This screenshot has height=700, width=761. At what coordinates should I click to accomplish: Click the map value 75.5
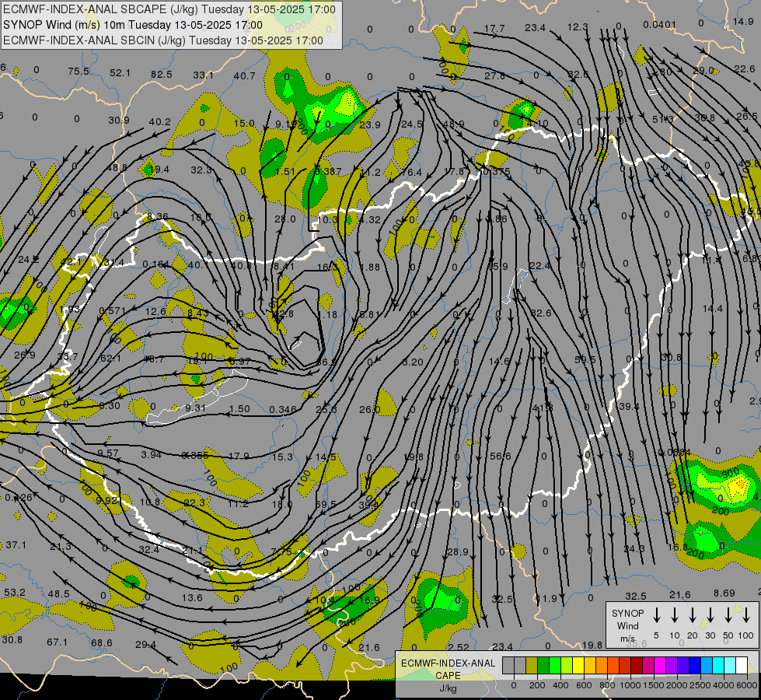tap(79, 72)
